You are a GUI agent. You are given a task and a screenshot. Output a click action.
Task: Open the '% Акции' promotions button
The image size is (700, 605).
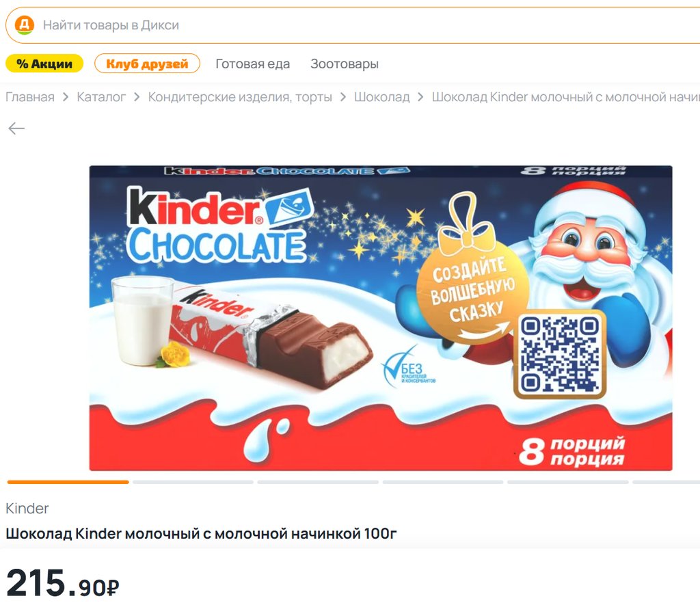coord(44,64)
